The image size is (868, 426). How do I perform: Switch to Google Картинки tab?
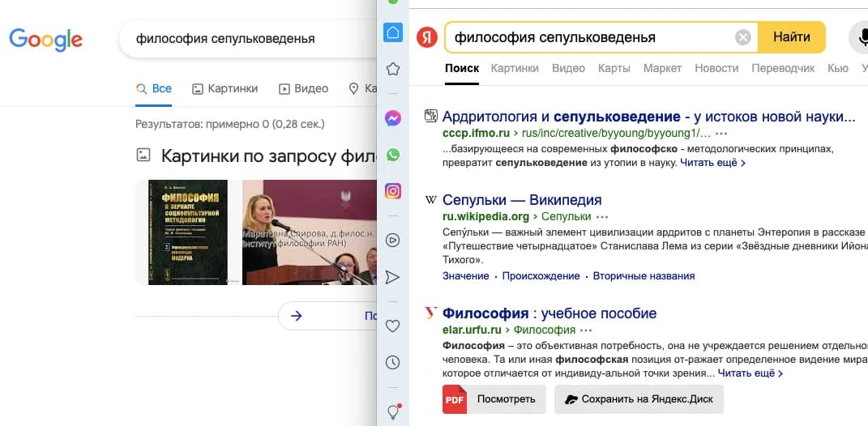224,88
